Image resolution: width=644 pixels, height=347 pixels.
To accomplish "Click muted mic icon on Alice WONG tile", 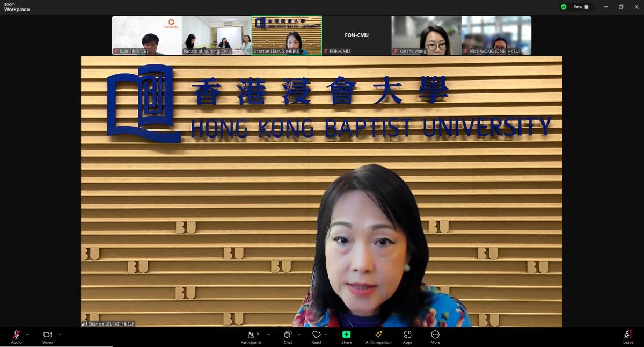I will pyautogui.click(x=466, y=52).
